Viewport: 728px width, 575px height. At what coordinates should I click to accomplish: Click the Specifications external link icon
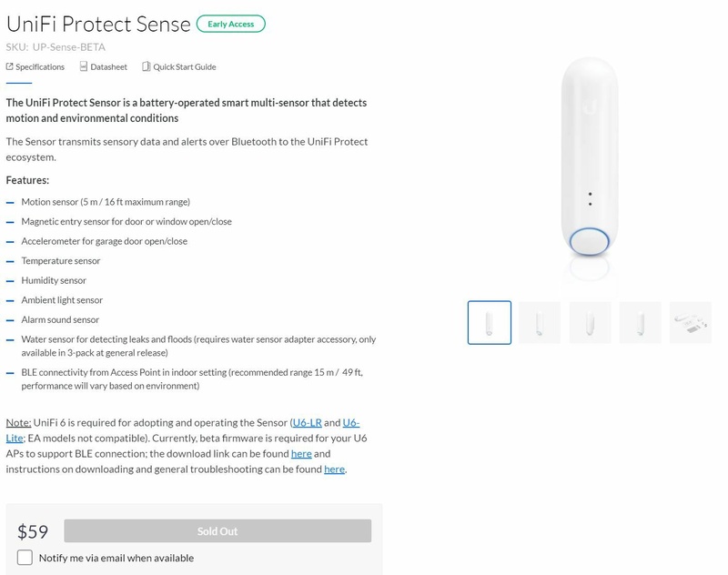click(9, 66)
